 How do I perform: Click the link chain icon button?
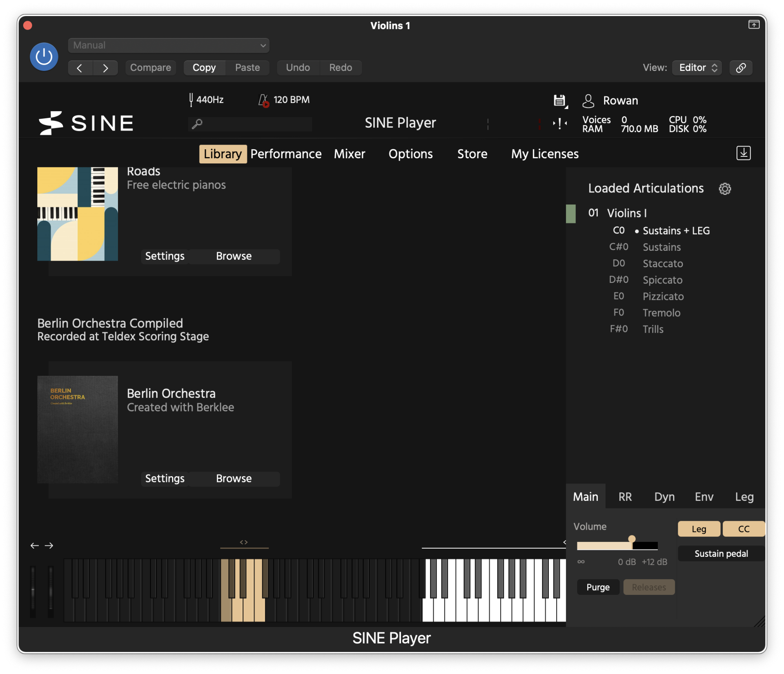click(740, 68)
